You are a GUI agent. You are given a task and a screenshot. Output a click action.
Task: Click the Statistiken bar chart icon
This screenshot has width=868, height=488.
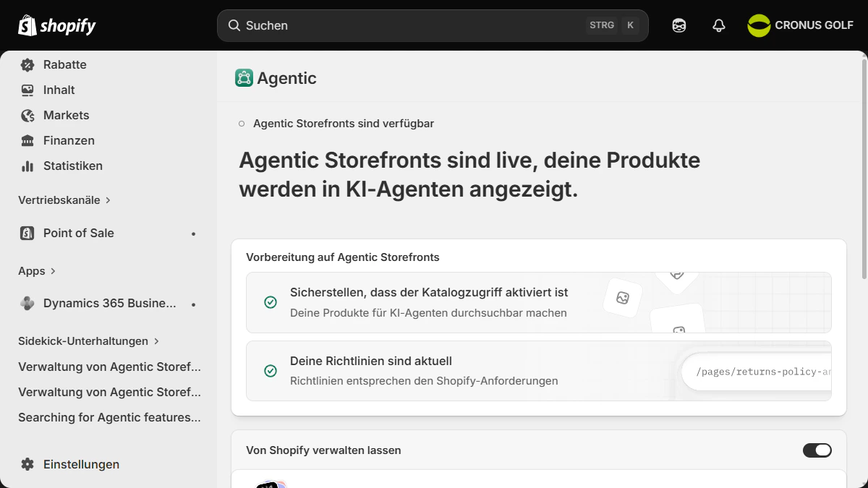pos(27,166)
